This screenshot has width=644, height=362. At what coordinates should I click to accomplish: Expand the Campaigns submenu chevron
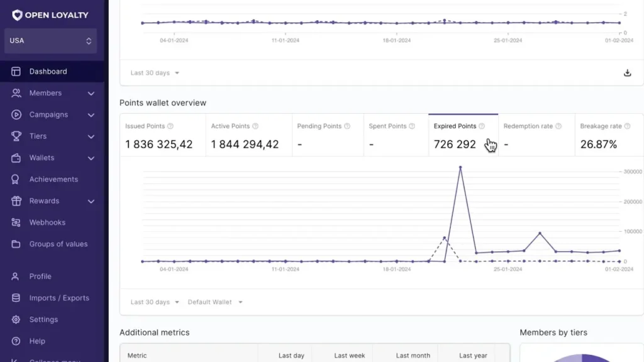pyautogui.click(x=91, y=115)
